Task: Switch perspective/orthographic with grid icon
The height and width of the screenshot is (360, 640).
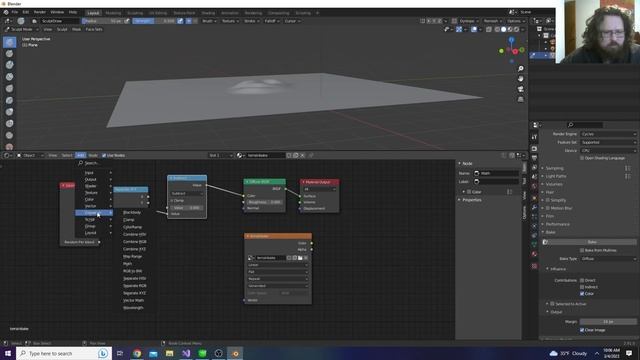Action: [x=520, y=99]
